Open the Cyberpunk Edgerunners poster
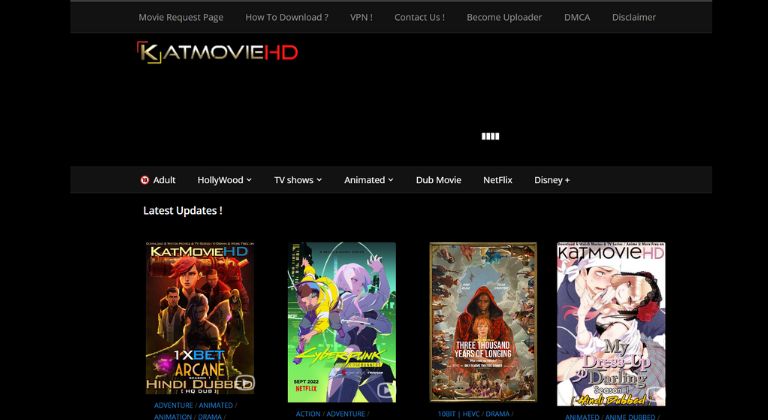 [342, 322]
